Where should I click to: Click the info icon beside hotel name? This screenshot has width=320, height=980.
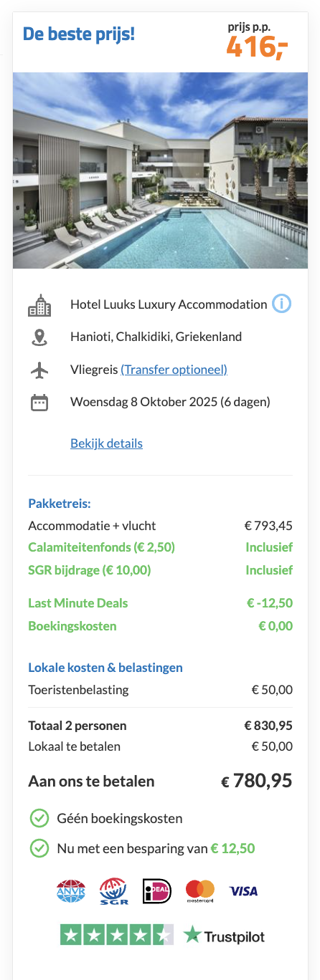[x=282, y=304]
